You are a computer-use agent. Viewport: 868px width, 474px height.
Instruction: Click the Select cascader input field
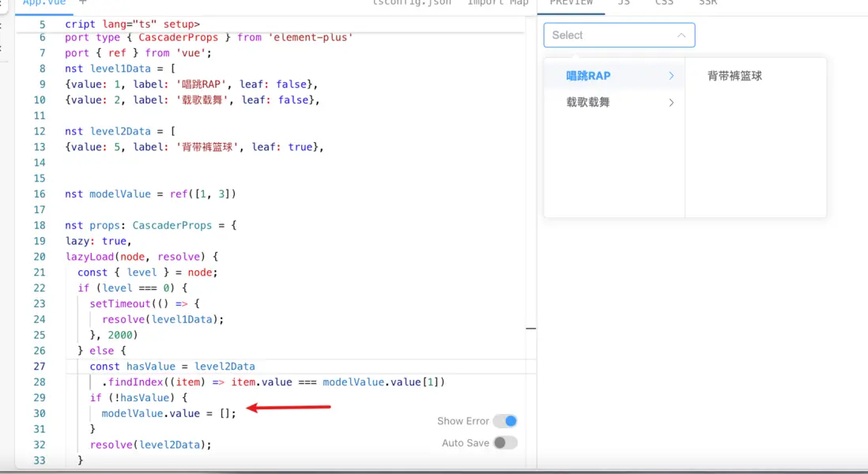pyautogui.click(x=619, y=36)
